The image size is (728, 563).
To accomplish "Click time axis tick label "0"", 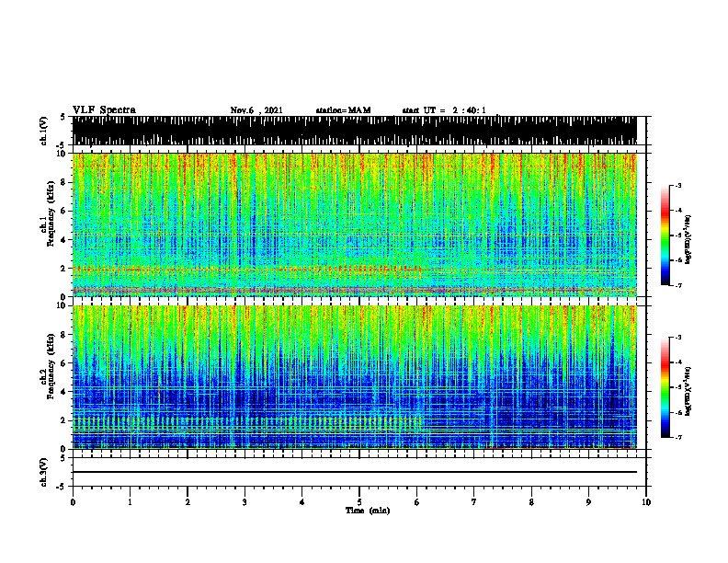I will pos(73,502).
